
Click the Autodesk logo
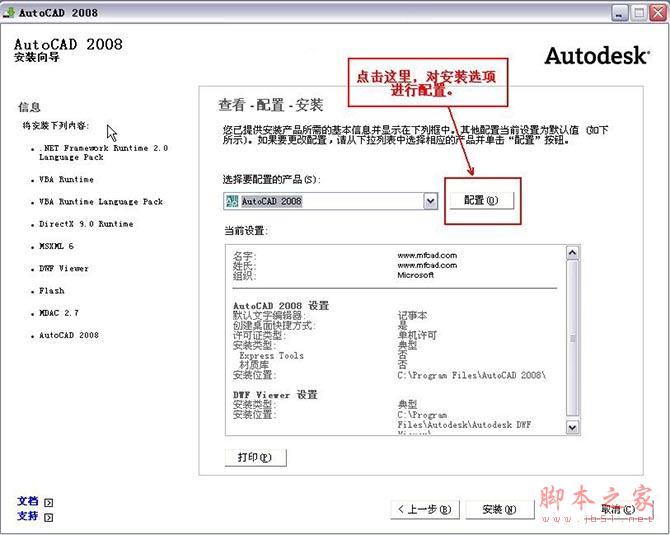(597, 56)
